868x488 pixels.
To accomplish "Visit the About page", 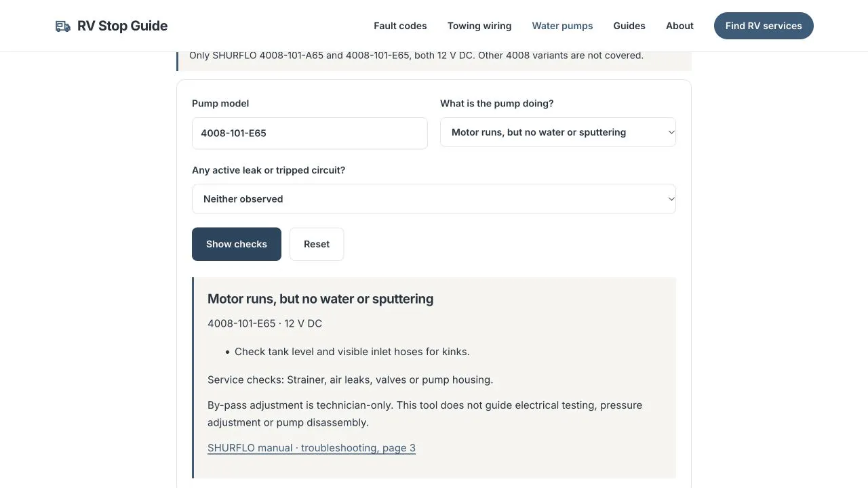I will pos(679,26).
